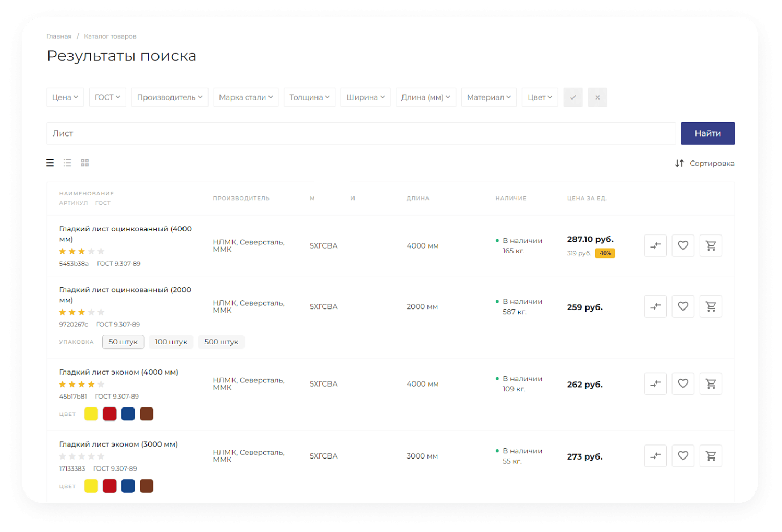Reset filters with the X button
This screenshot has width=782, height=532.
coord(597,97)
